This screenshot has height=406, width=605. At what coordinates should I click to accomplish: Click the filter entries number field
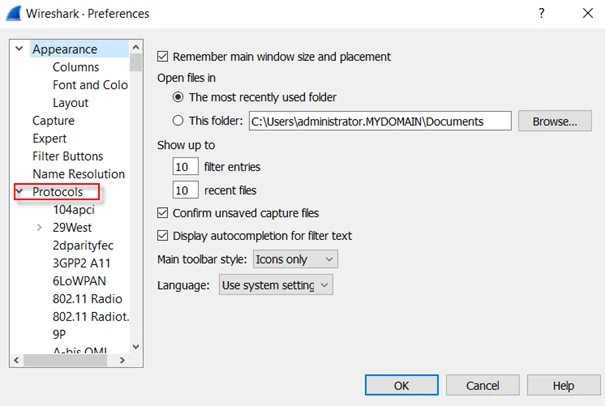pyautogui.click(x=185, y=166)
